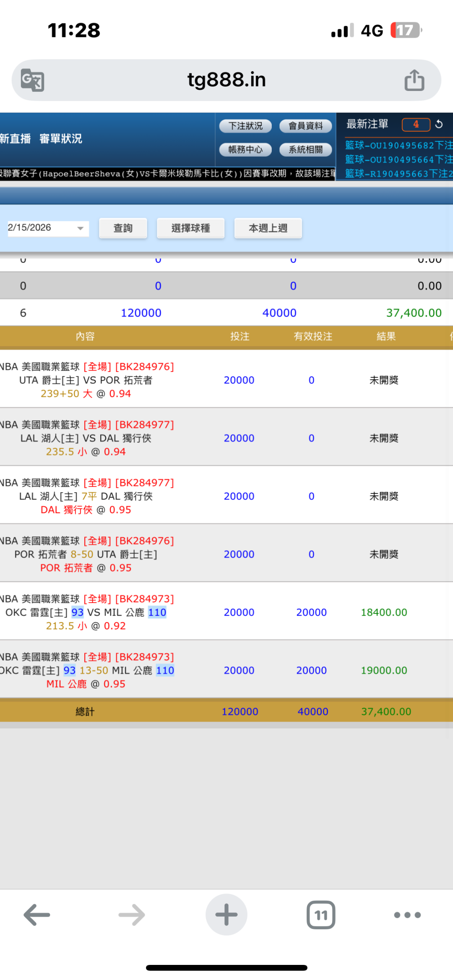Tap the orange badge showing 4
This screenshot has width=453, height=980.
(x=416, y=124)
